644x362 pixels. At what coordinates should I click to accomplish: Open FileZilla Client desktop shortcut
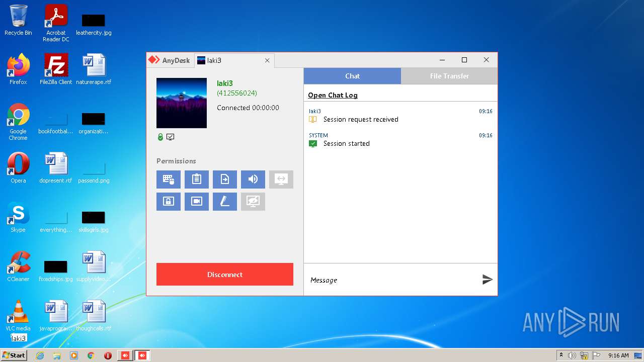(x=56, y=69)
